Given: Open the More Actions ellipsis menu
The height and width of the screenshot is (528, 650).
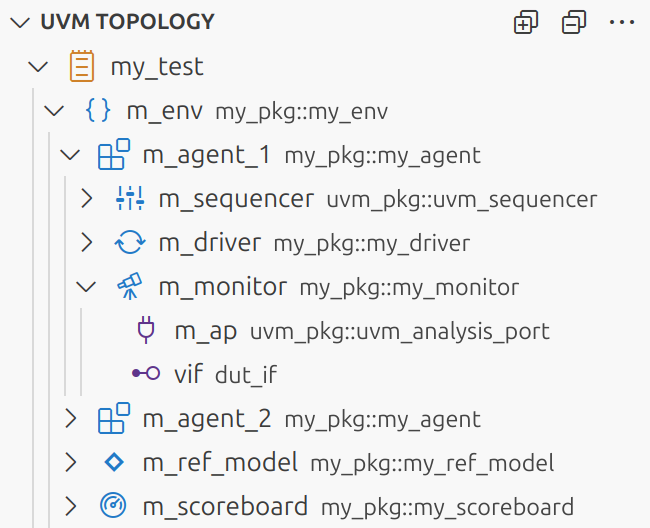Looking at the screenshot, I should (x=622, y=22).
